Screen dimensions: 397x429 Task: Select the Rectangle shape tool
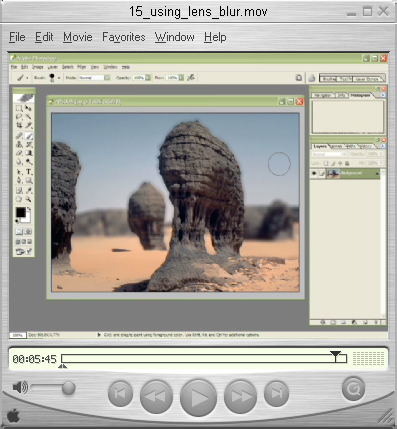(x=29, y=181)
